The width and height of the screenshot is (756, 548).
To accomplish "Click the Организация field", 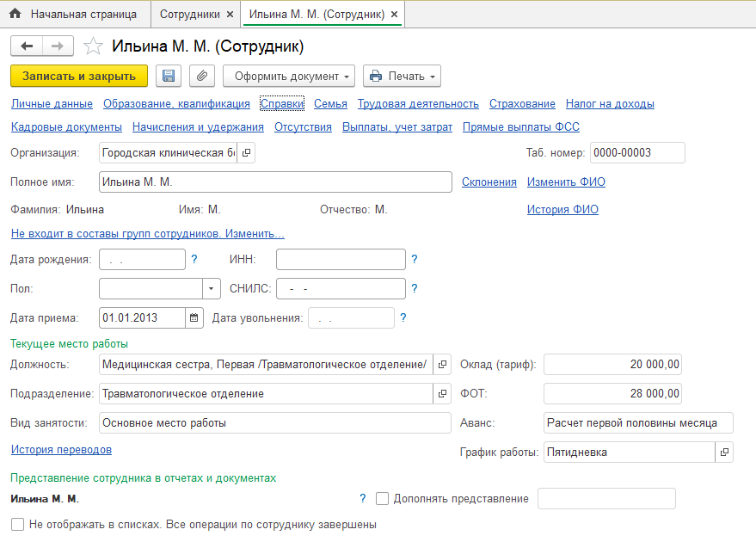I will click(x=169, y=153).
